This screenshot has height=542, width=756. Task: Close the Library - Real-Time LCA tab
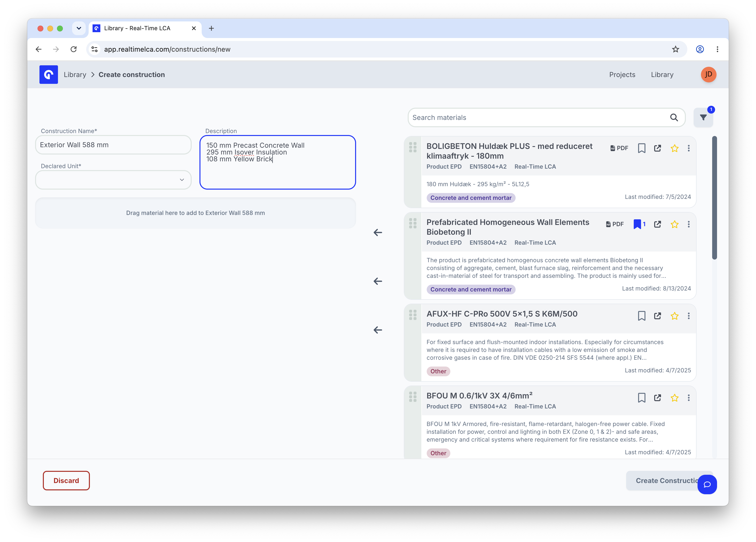(x=194, y=28)
